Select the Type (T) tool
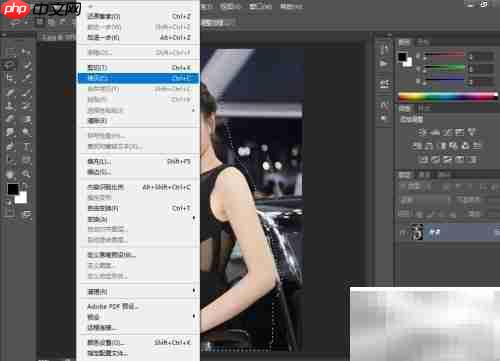Viewport: 500px width, 361px height. click(26, 146)
